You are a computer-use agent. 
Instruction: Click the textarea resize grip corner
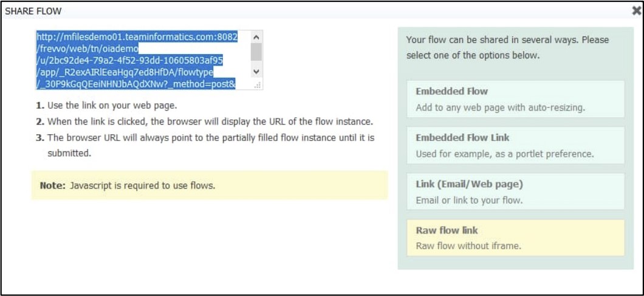(258, 85)
